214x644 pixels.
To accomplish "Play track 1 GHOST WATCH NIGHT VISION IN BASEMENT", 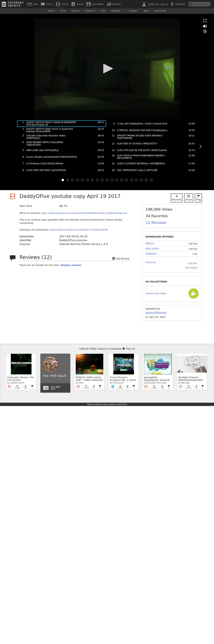I will coord(61,124).
